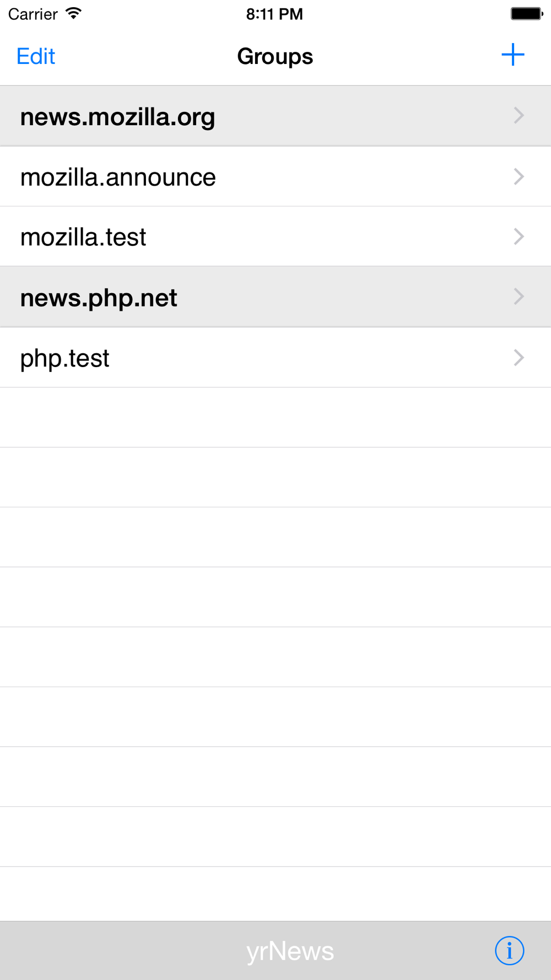Tap the Carrier status text
Viewport: 551px width, 980px height.
33,14
